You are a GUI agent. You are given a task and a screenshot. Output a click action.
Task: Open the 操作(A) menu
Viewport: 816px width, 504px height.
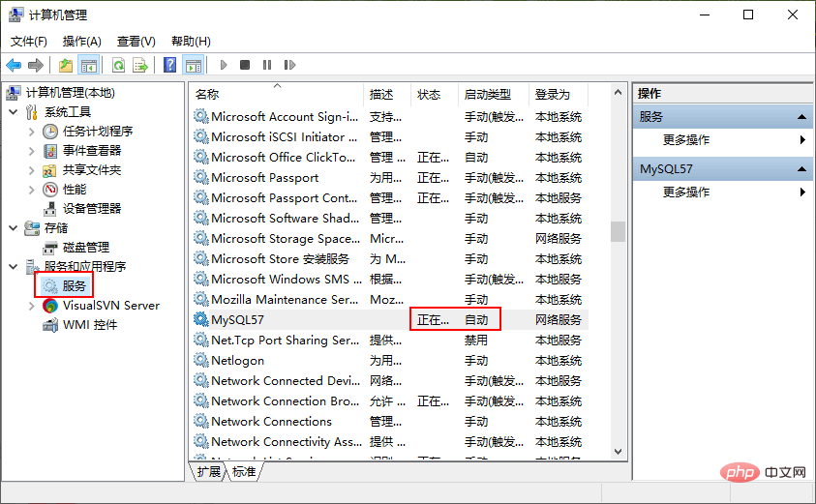(x=81, y=41)
